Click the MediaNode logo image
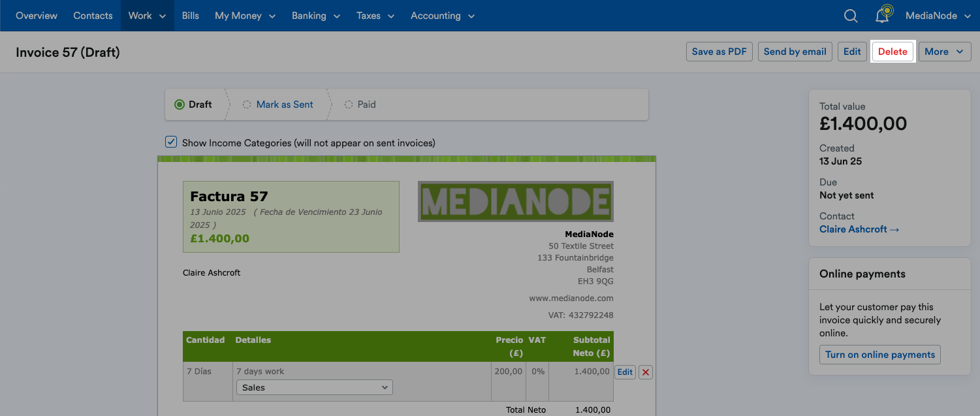This screenshot has width=980, height=416. [516, 201]
